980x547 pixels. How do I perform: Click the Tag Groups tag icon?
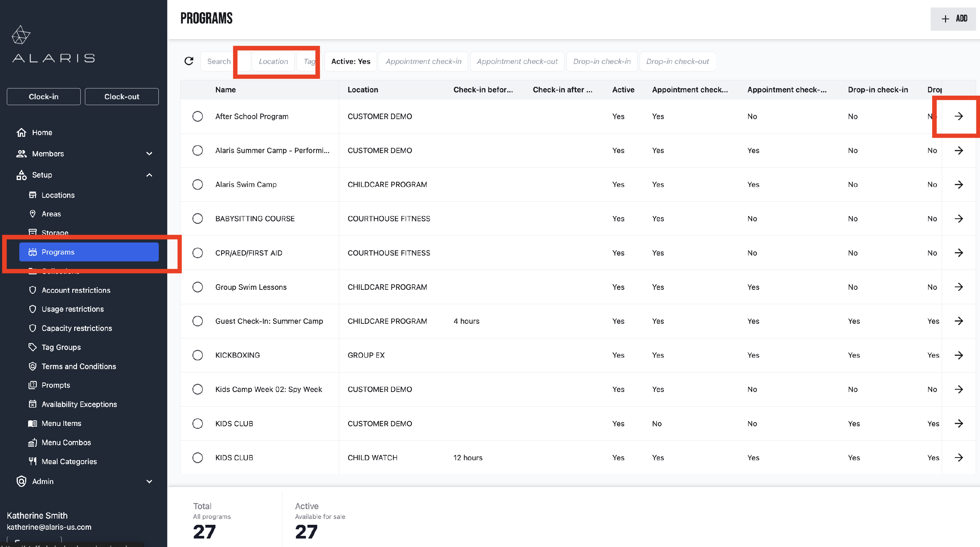[x=33, y=347]
